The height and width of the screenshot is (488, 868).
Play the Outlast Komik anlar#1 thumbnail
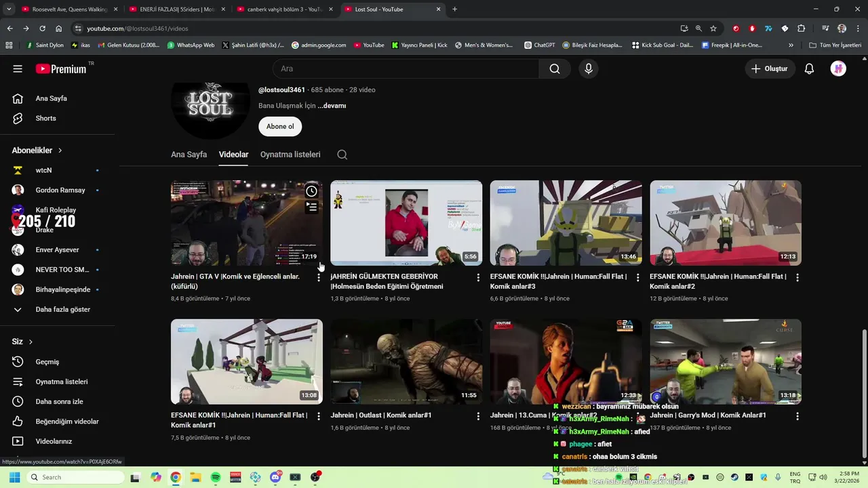[406, 361]
